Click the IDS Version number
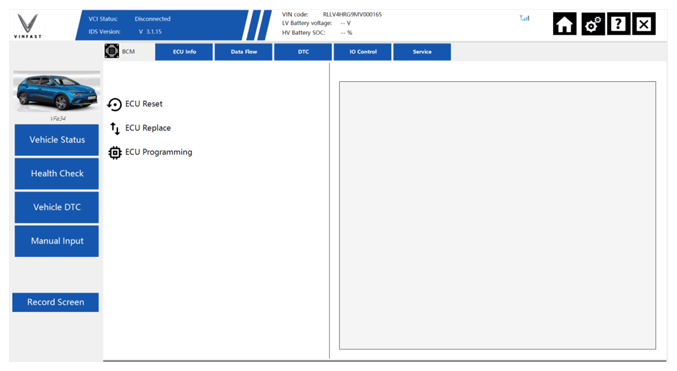Screen dimensions: 677x371 pos(150,32)
